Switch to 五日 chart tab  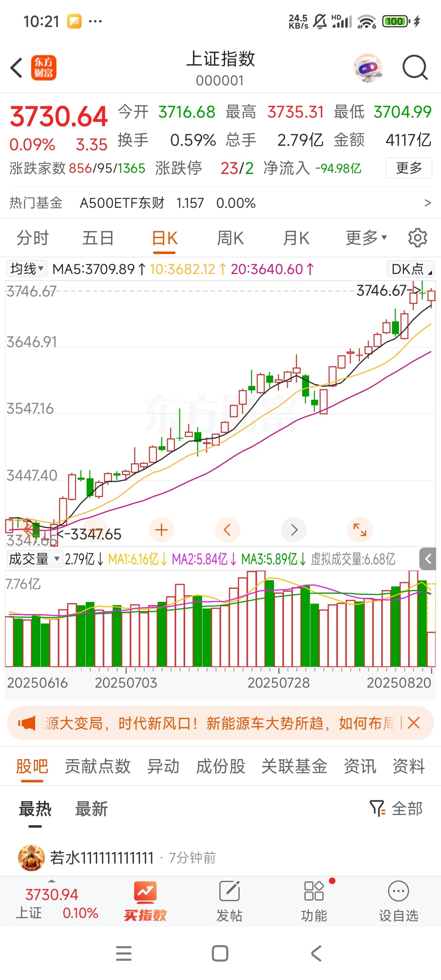[98, 238]
